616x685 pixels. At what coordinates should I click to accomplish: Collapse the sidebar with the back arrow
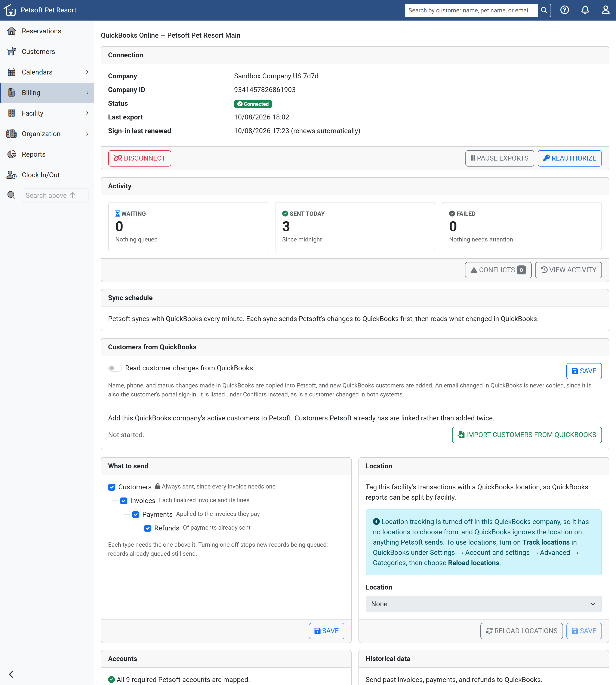[x=11, y=674]
